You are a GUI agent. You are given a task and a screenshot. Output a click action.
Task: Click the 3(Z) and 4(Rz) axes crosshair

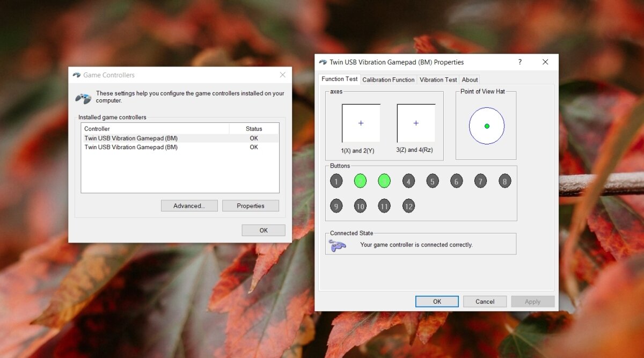click(x=416, y=123)
